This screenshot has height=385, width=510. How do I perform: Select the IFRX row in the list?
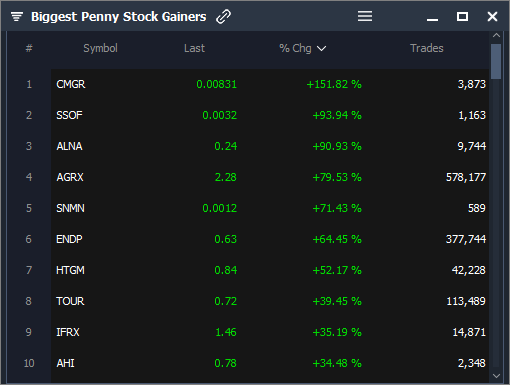(x=270, y=332)
